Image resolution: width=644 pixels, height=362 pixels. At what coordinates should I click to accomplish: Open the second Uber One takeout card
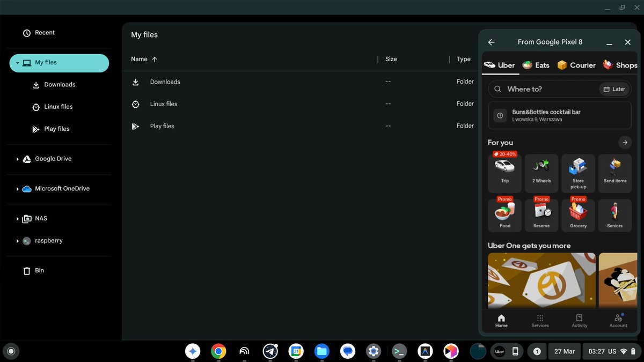[x=618, y=280]
